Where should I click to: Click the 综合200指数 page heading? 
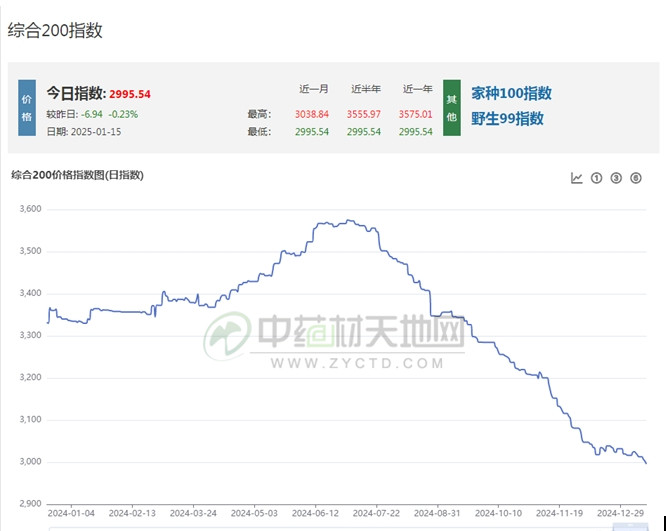[55, 31]
